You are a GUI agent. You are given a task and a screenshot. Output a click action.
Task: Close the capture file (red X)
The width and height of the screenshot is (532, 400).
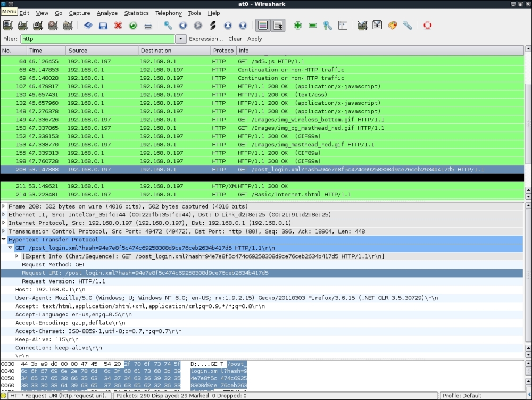pos(118,26)
